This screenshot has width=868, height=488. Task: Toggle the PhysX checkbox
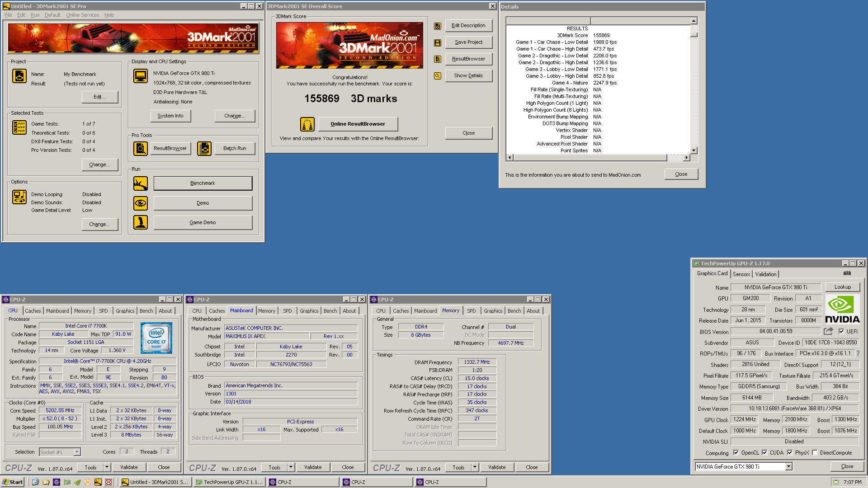pyautogui.click(x=790, y=452)
